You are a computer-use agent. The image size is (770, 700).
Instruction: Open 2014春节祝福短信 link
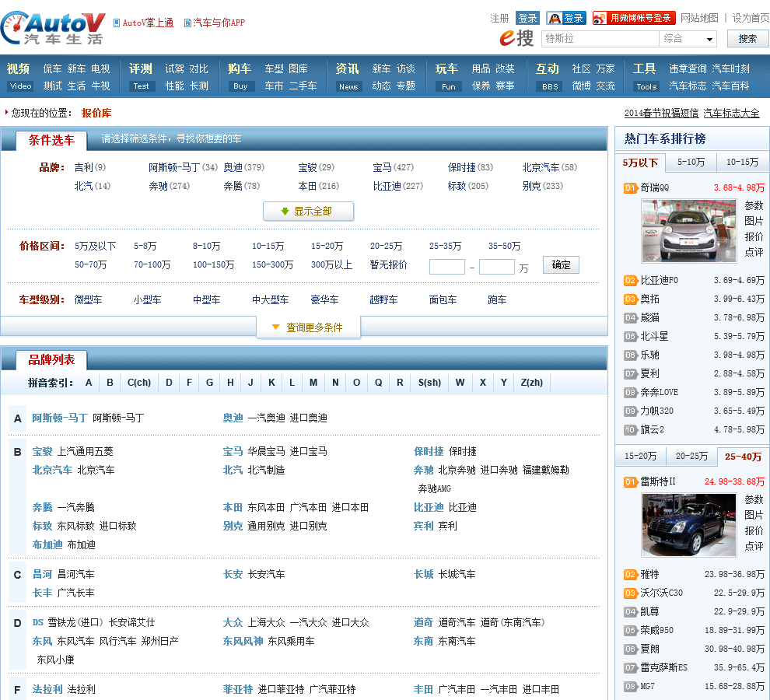click(661, 114)
